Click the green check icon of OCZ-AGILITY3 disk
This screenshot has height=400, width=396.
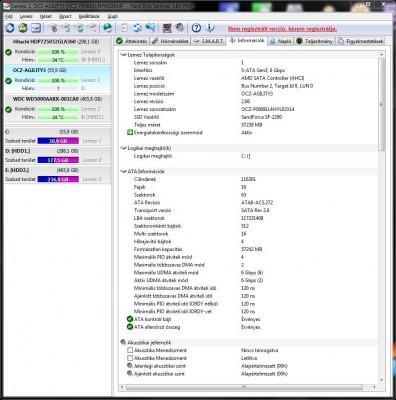click(9, 81)
